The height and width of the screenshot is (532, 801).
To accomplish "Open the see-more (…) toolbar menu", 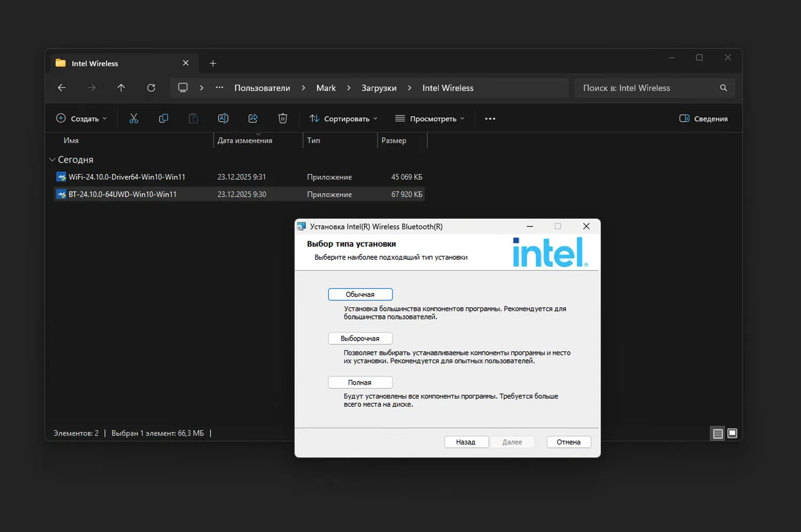I will pyautogui.click(x=490, y=118).
